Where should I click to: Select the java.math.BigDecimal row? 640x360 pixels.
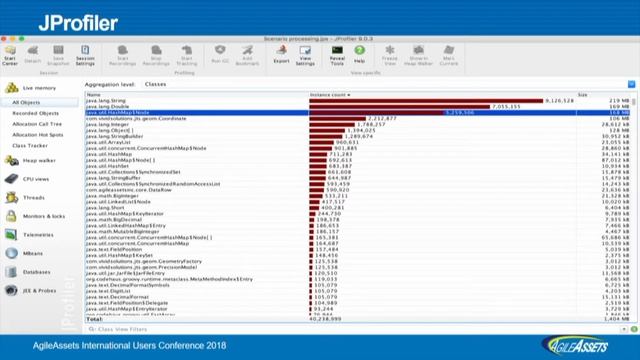coord(358,220)
